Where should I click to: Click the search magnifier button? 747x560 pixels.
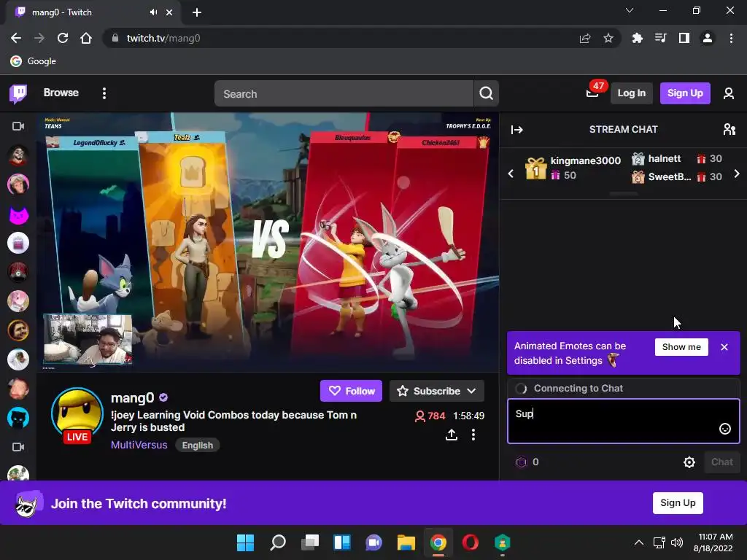486,93
